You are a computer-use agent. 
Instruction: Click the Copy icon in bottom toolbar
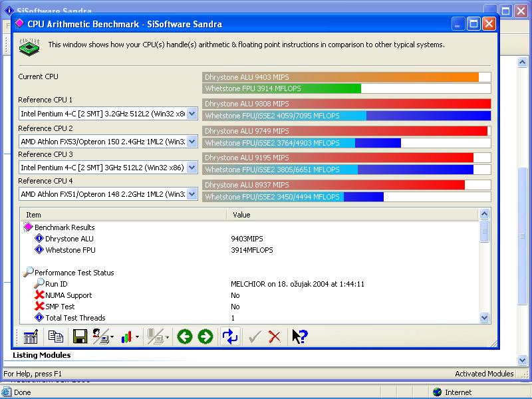56,336
